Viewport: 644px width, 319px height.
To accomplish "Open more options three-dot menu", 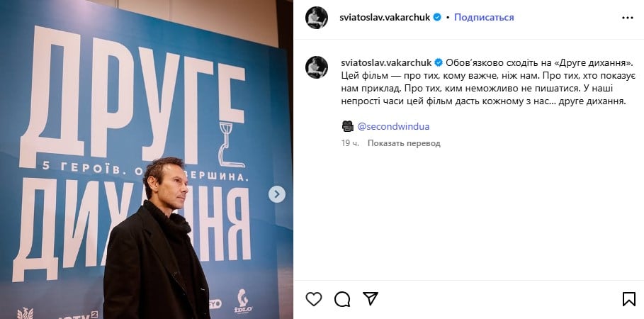I will click(628, 18).
